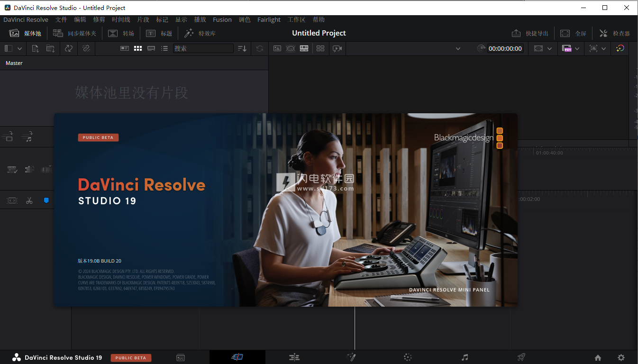The width and height of the screenshot is (638, 364).
Task: Open the DaVinci Resolve menu
Action: point(26,19)
